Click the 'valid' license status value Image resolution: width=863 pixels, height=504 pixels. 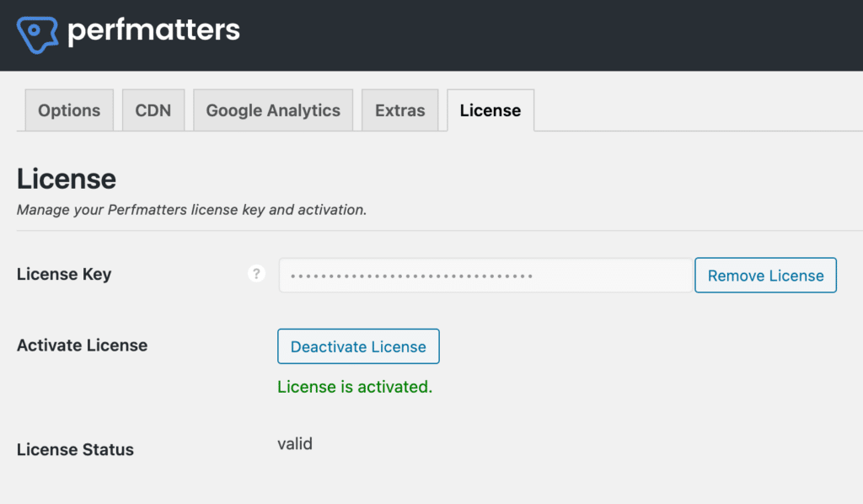pos(295,443)
